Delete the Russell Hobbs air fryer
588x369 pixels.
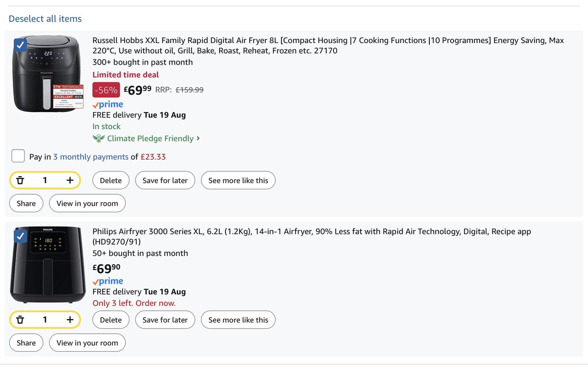coord(111,180)
